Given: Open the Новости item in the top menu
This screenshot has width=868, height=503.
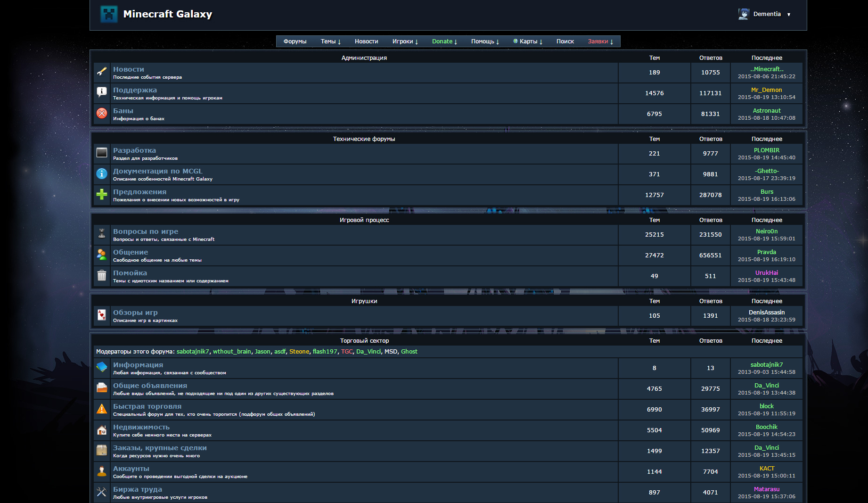Looking at the screenshot, I should (366, 41).
